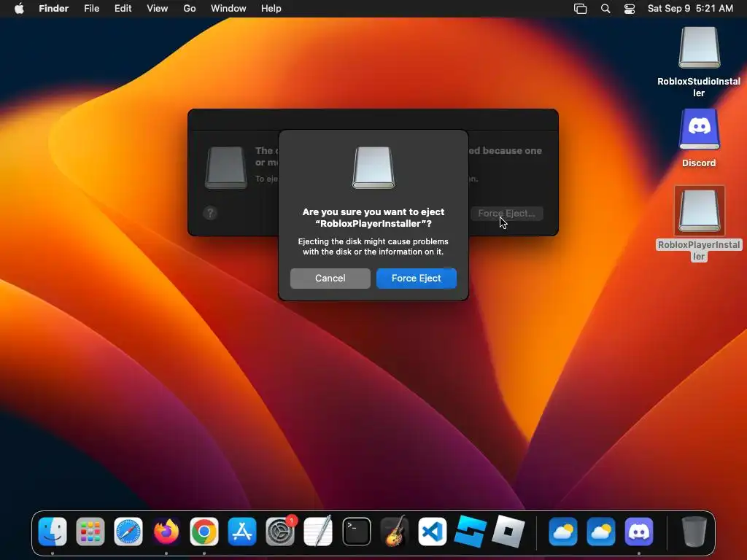The height and width of the screenshot is (560, 747).
Task: Launch the Roblox player from the Dock
Action: (508, 532)
